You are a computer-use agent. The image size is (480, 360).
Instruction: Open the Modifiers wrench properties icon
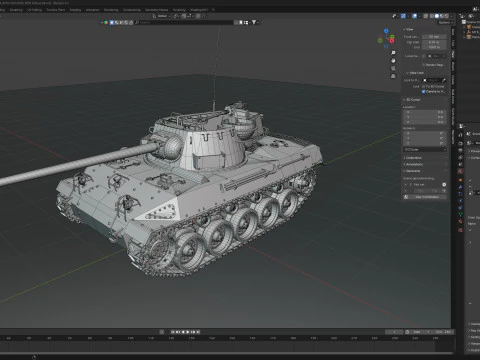pyautogui.click(x=460, y=187)
